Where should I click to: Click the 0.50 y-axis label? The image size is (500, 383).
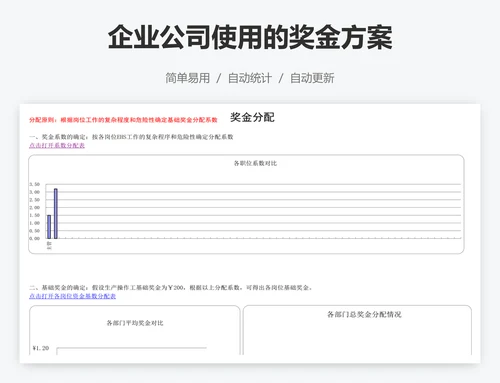click(x=34, y=231)
